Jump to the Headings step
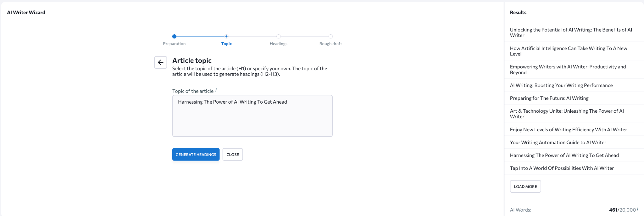This screenshot has width=644, height=216. coord(278,37)
